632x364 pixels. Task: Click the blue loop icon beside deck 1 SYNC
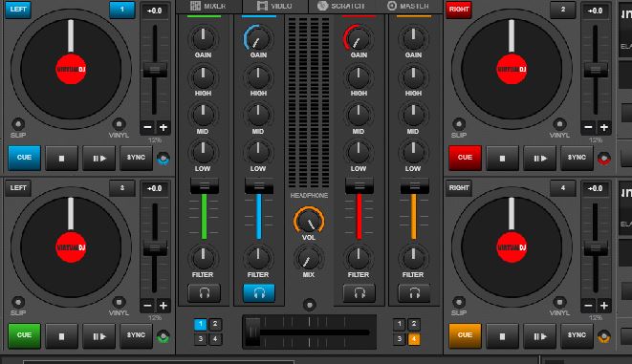tap(163, 159)
